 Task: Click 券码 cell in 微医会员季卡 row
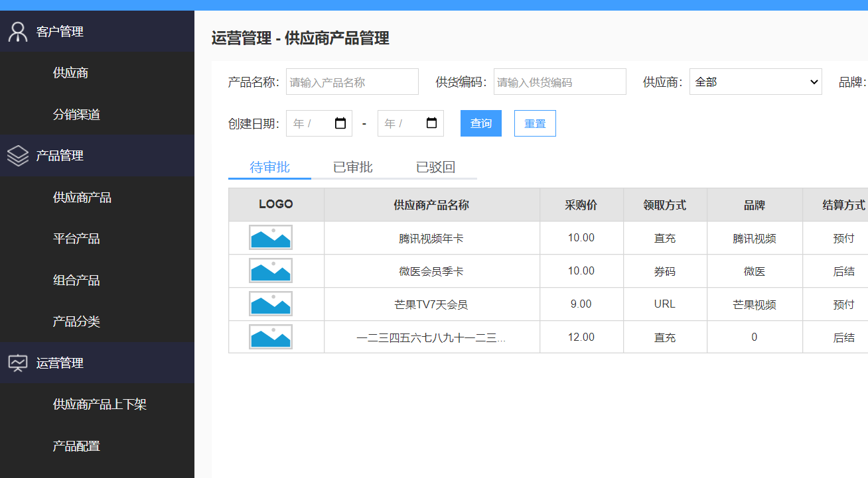[x=665, y=271]
